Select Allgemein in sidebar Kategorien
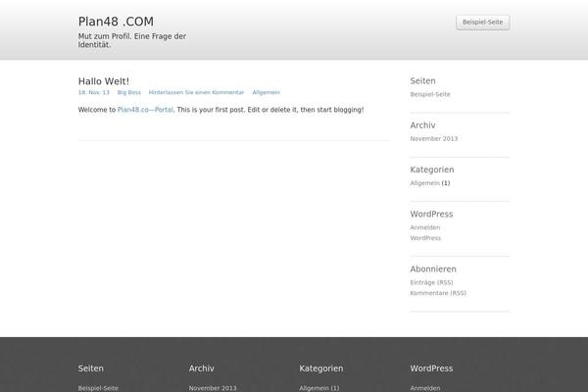Screen dimensions: 588x392 tap(425, 183)
